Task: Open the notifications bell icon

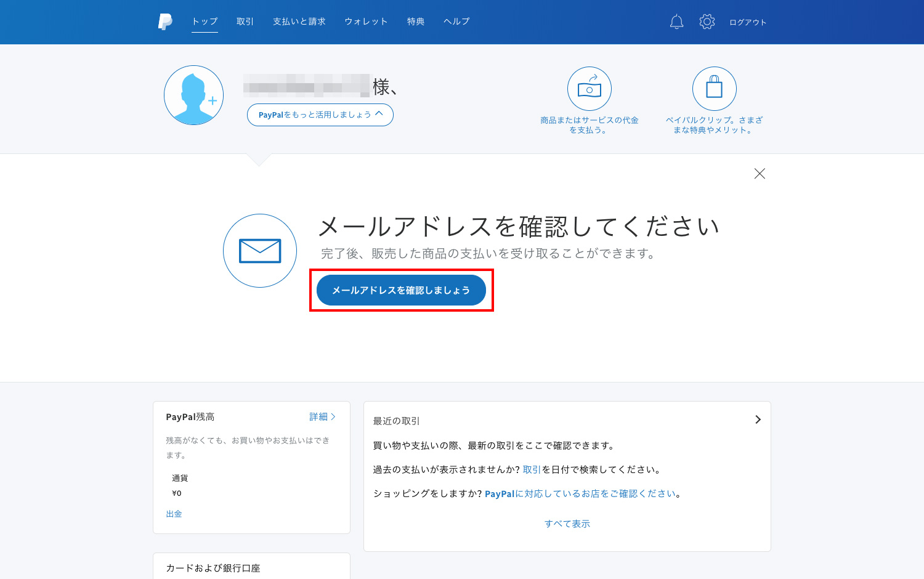Action: pos(676,22)
